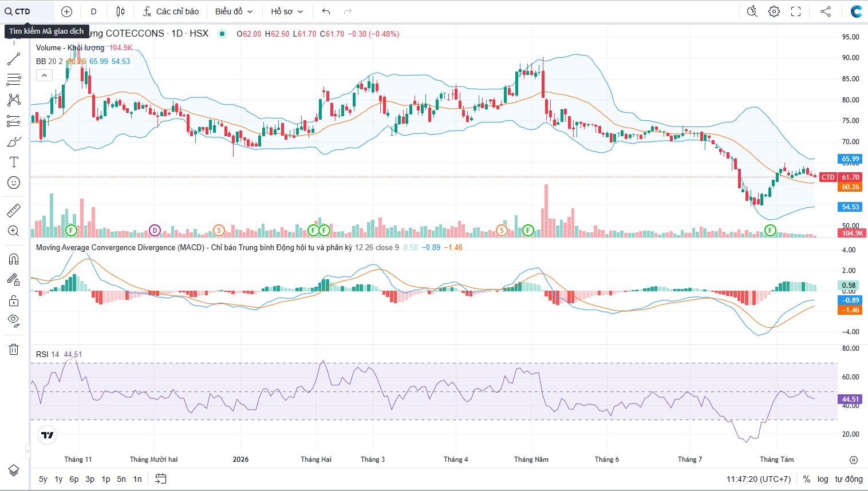Viewport: 868px width, 491px height.
Task: Toggle percent scale option
Action: (x=807, y=479)
